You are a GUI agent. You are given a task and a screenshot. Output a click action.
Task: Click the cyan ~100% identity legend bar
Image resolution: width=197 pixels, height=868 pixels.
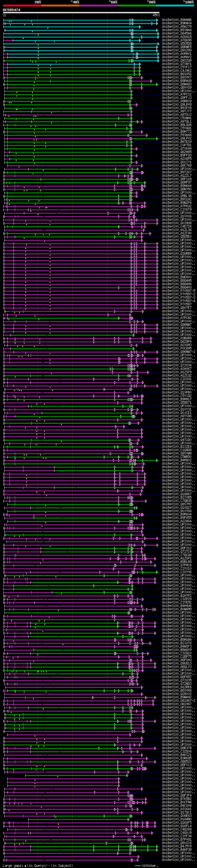[175, 6]
